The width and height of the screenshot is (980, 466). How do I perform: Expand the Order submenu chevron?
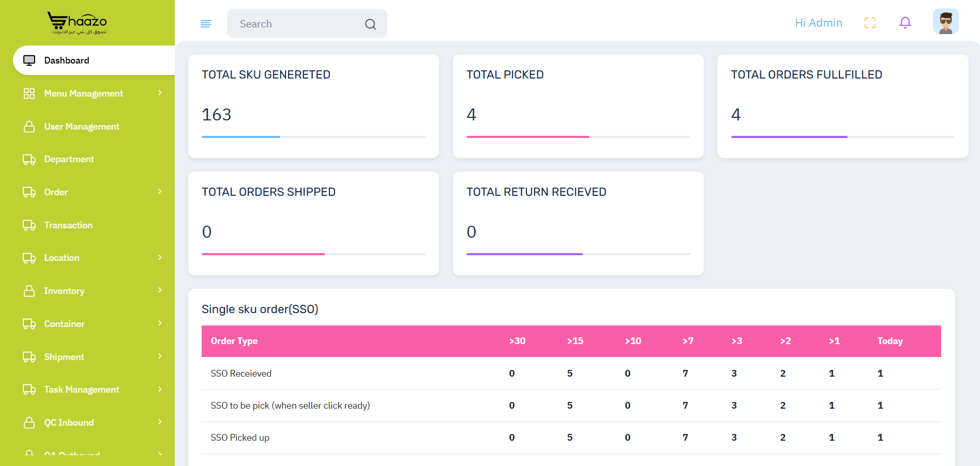click(x=160, y=192)
